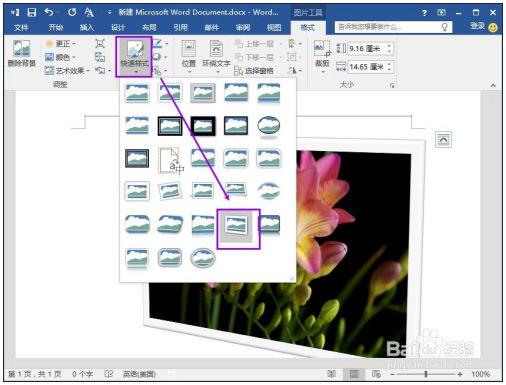Open the Wrap Text (环绕文字) dropdown
Screen dimensions: 506x385
(216, 57)
